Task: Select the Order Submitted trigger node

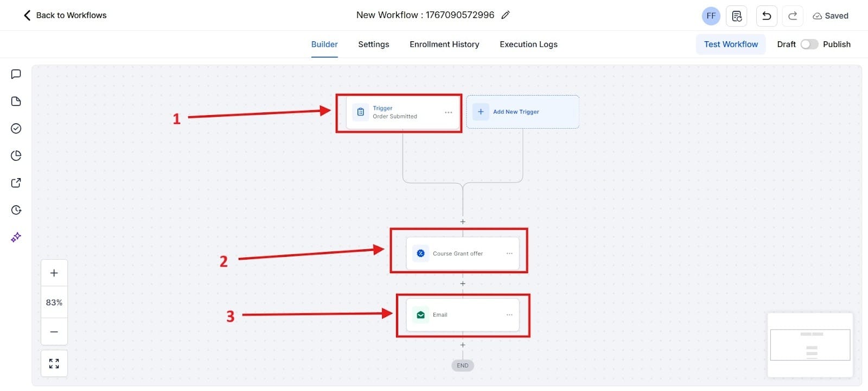Action: 403,112
